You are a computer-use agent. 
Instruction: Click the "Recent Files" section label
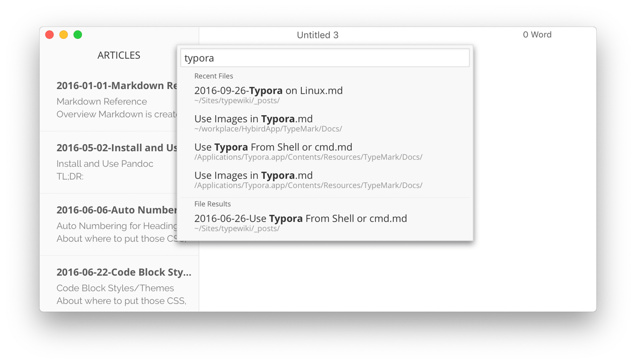214,76
